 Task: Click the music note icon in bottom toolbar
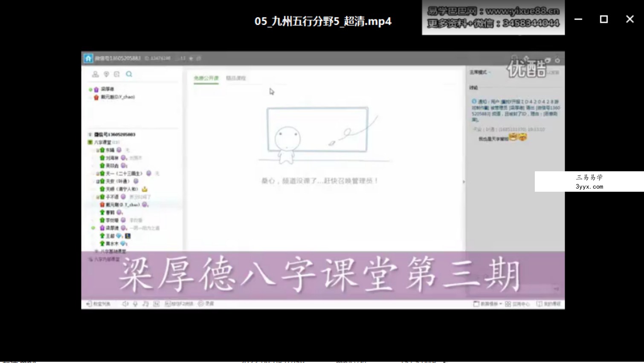[x=145, y=304]
